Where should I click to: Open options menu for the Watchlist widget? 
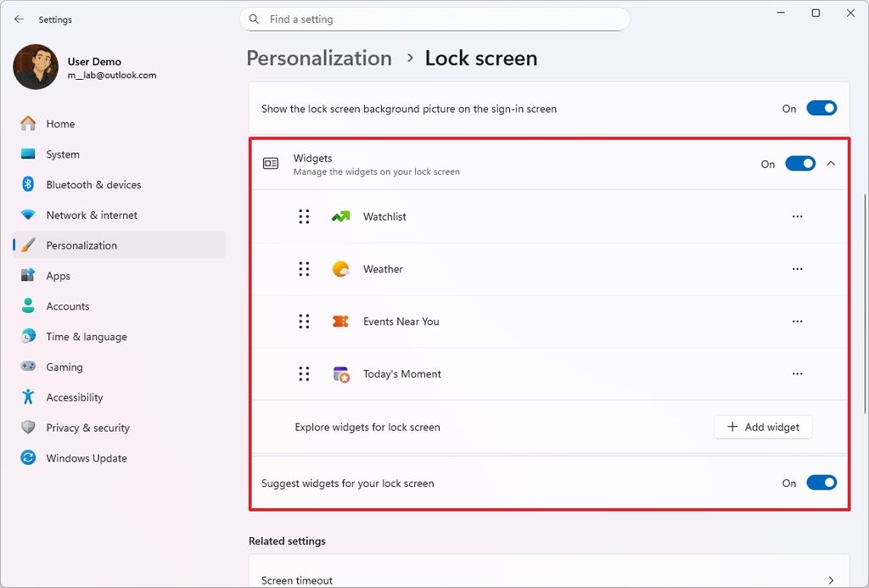pyautogui.click(x=797, y=216)
